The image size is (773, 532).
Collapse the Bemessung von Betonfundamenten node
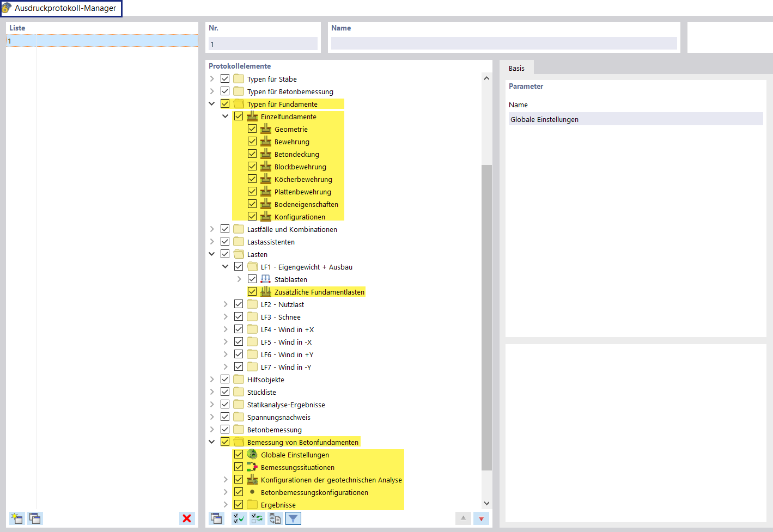click(212, 442)
